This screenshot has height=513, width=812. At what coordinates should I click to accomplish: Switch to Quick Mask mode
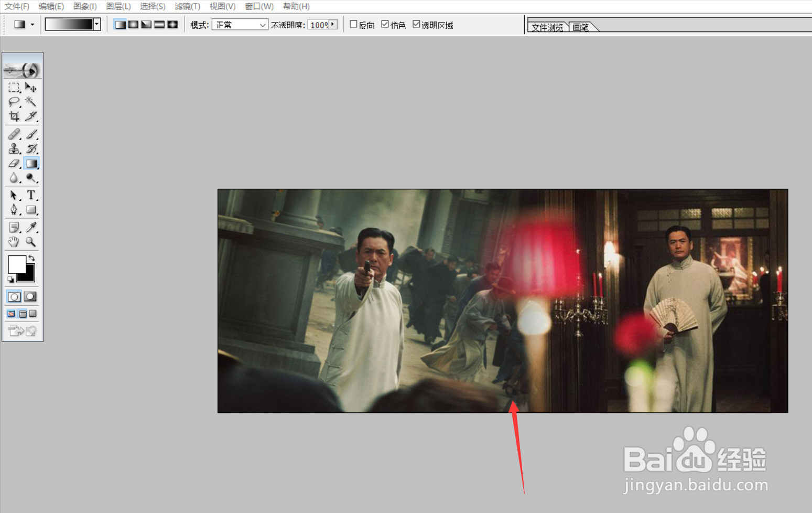[30, 297]
